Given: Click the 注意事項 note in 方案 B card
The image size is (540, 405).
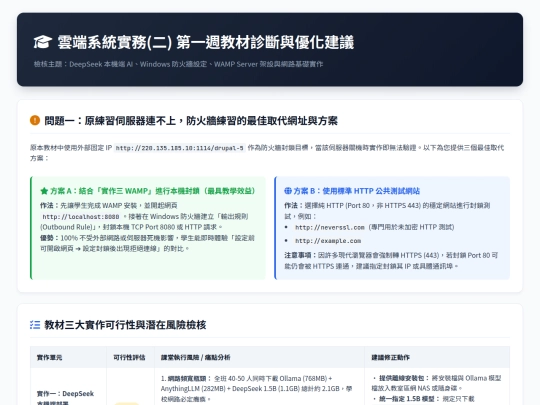Looking at the screenshot, I should click(391, 261).
